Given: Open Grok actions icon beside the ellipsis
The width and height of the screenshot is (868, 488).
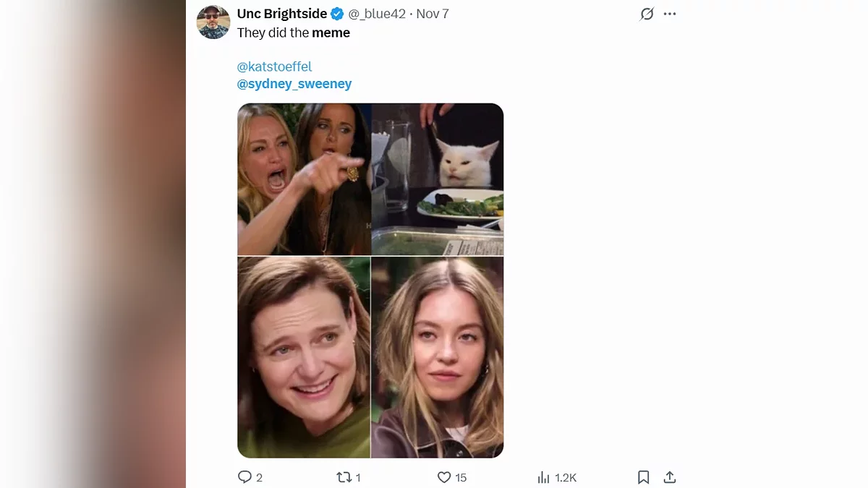Looking at the screenshot, I should [647, 14].
